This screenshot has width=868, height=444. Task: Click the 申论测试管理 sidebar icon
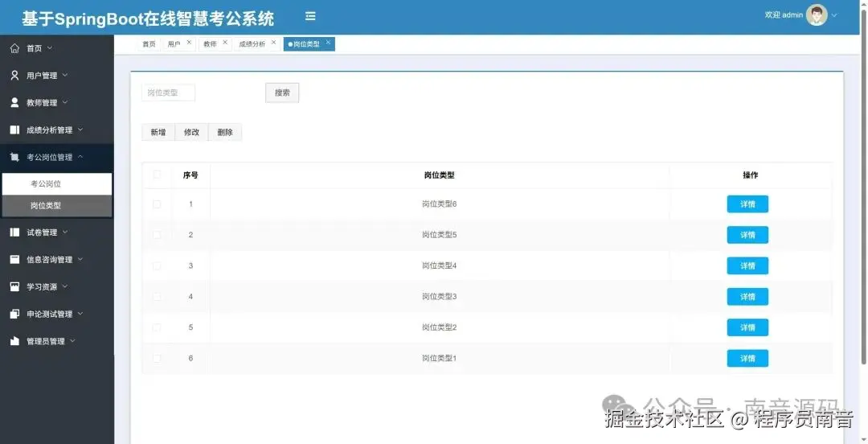15,314
